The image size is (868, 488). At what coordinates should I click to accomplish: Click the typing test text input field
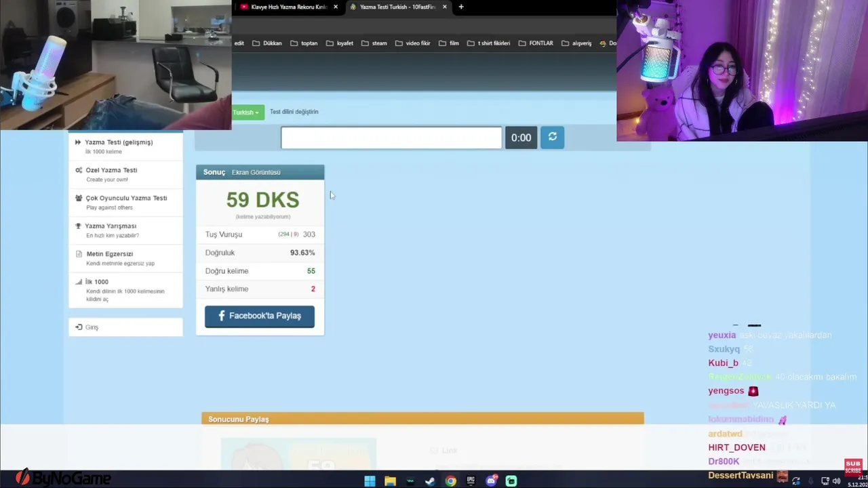[x=391, y=138]
